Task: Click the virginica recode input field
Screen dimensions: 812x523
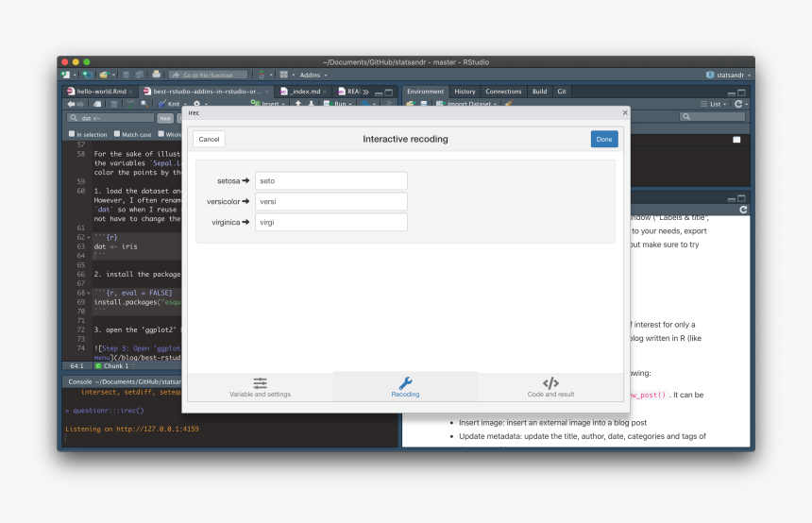Action: [330, 222]
